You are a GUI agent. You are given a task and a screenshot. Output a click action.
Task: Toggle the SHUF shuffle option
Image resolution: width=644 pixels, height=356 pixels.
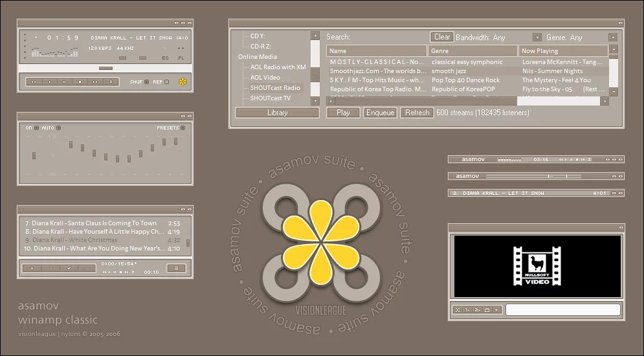tap(146, 82)
